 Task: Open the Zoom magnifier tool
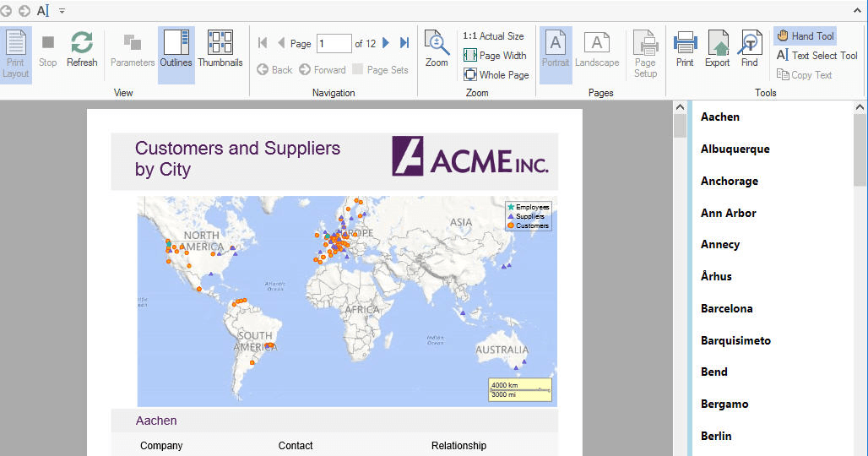pos(437,49)
